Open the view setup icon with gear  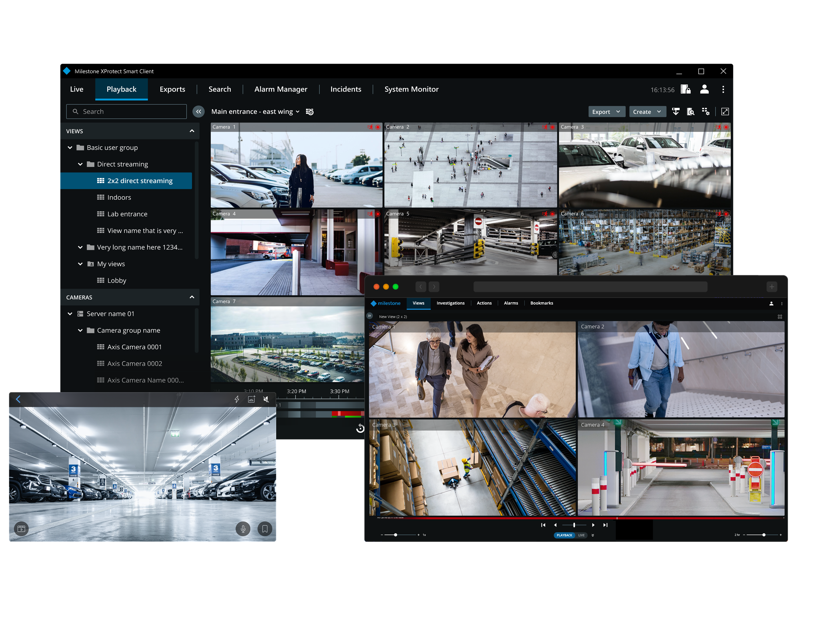tap(706, 112)
